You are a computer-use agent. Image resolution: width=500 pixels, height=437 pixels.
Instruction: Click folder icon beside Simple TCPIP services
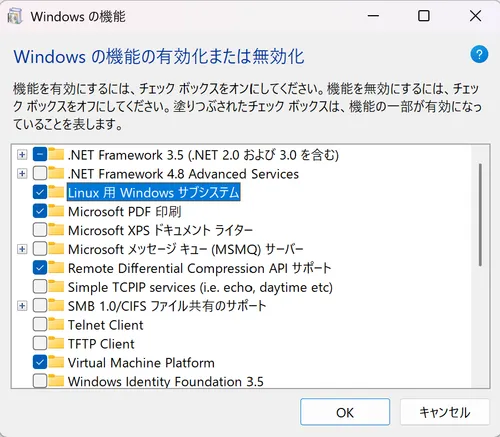click(56, 286)
